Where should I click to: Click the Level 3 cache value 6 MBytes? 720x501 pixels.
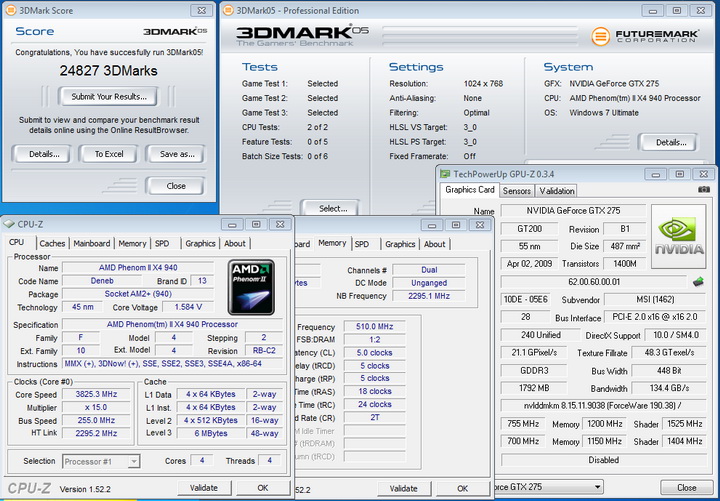(x=211, y=433)
